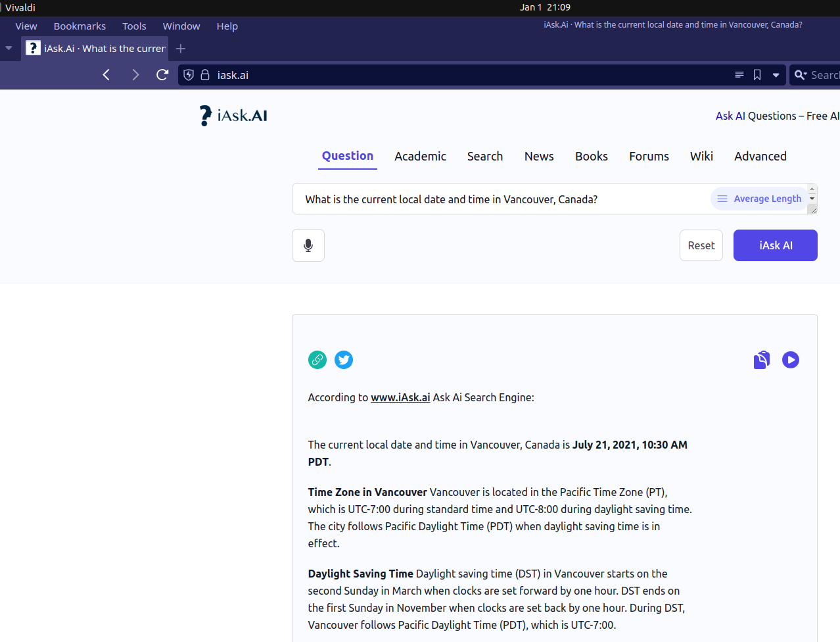The height and width of the screenshot is (642, 840).
Task: Reload the current page
Action: [162, 75]
